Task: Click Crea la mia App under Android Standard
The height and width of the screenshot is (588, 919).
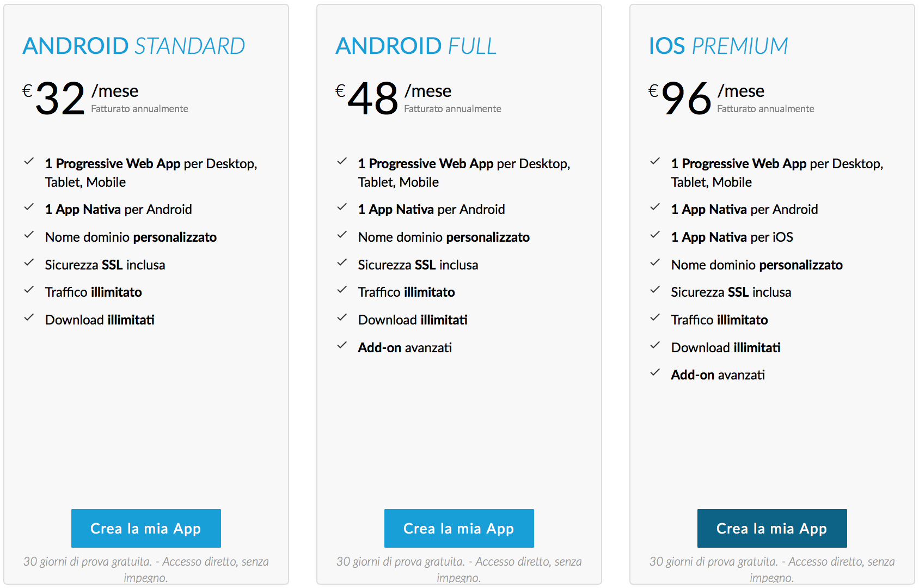Action: [146, 528]
